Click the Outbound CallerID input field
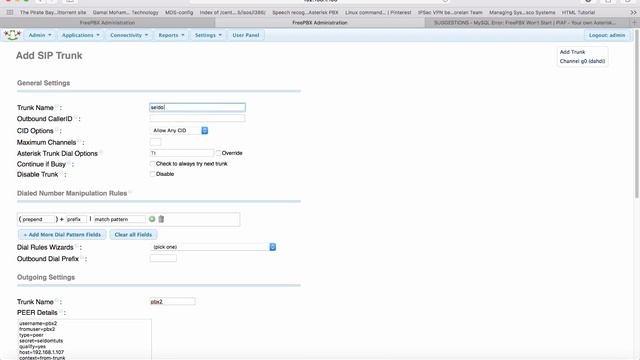Viewport: 640px width, 360px height. (197, 118)
